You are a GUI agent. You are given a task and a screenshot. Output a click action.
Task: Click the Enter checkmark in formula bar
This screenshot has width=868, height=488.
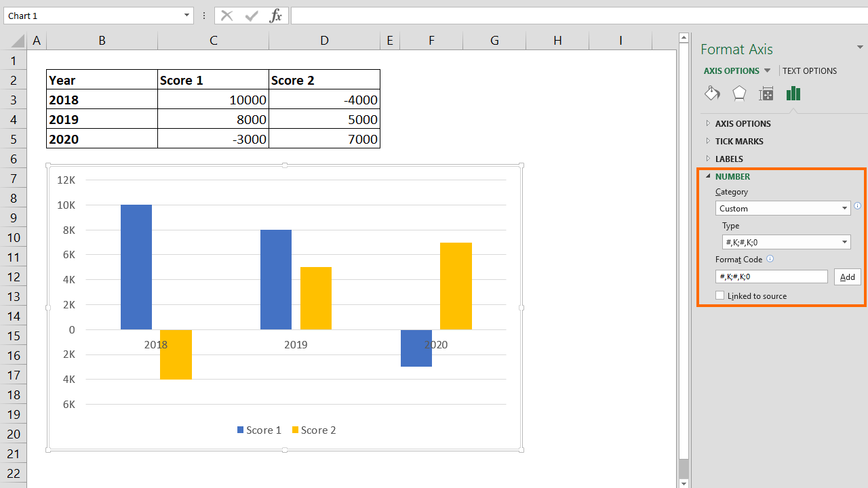(252, 16)
